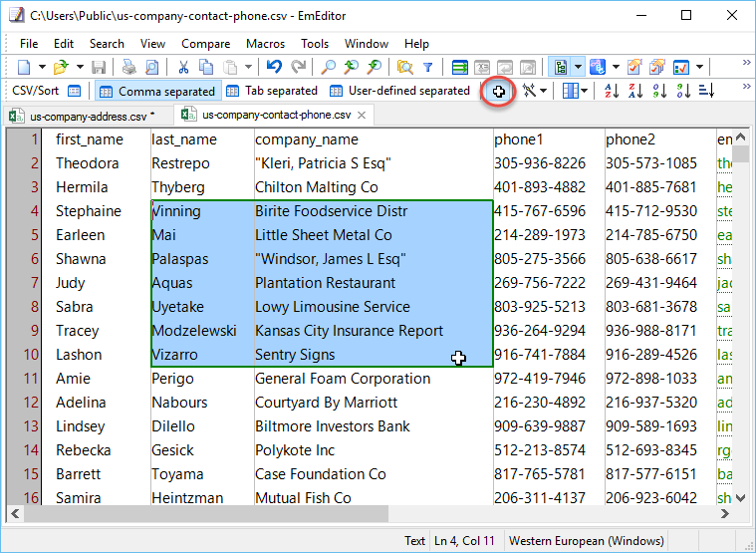Undo the last action

[x=274, y=67]
